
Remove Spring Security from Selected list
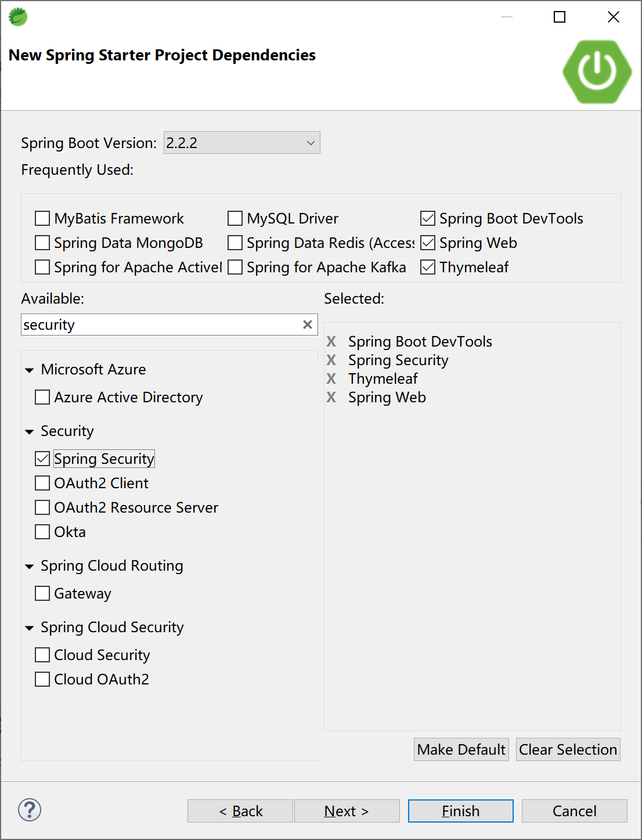[x=331, y=360]
